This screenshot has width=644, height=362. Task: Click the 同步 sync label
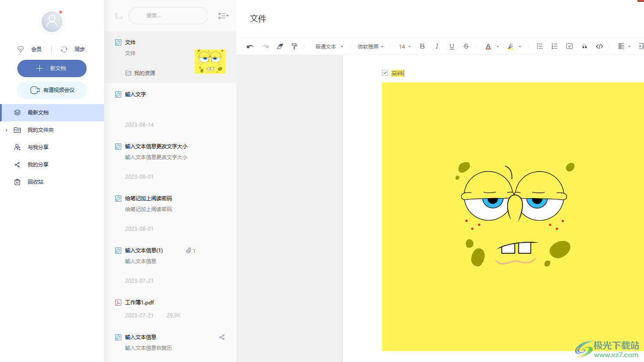[80, 49]
